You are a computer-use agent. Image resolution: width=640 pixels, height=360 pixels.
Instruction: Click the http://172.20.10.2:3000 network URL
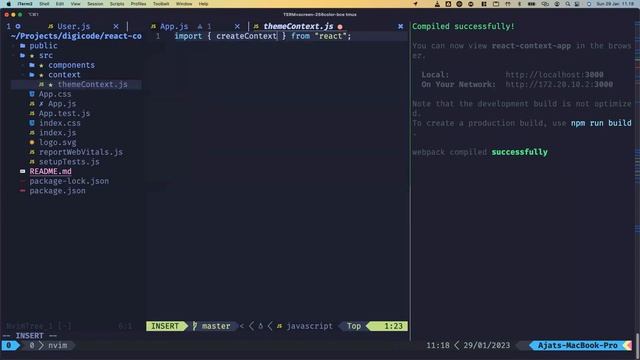tap(559, 84)
